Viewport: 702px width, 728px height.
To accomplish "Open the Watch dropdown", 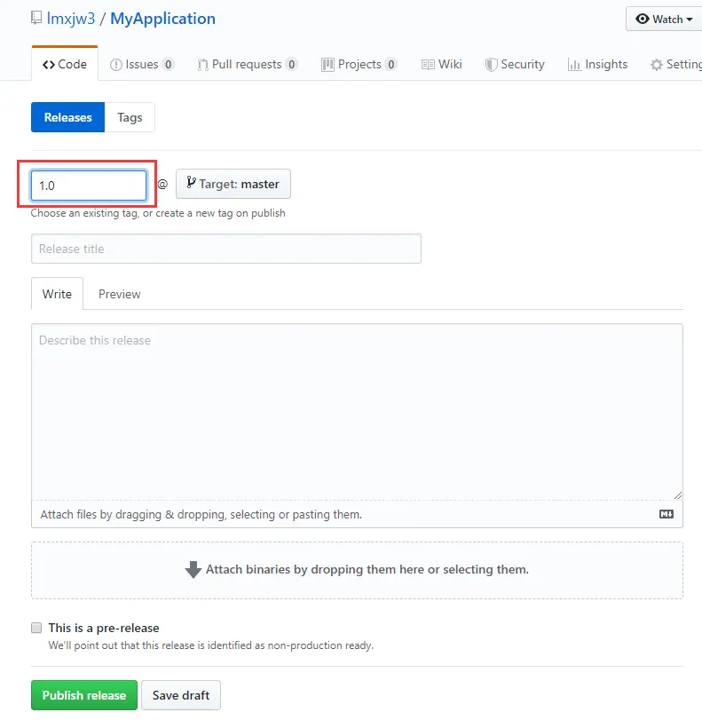I will pyautogui.click(x=664, y=19).
